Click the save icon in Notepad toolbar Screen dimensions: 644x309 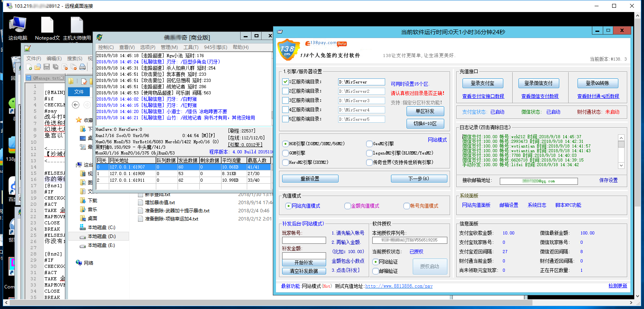(x=47, y=67)
